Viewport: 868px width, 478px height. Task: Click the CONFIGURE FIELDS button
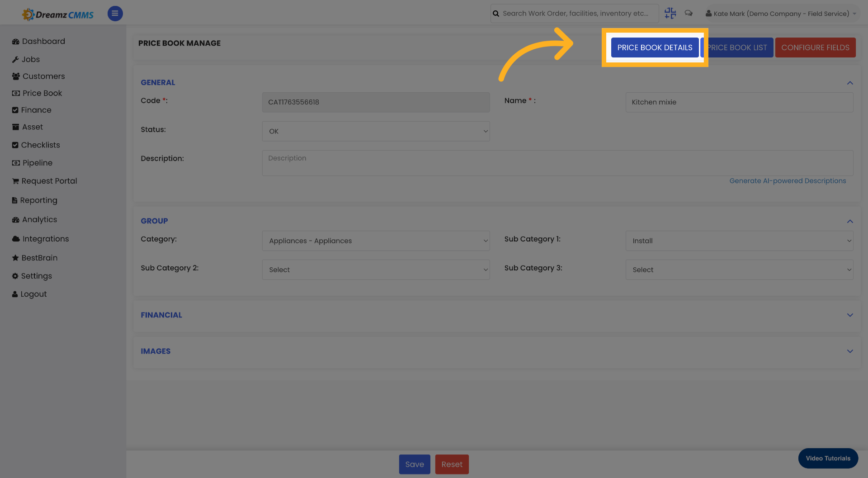click(815, 47)
